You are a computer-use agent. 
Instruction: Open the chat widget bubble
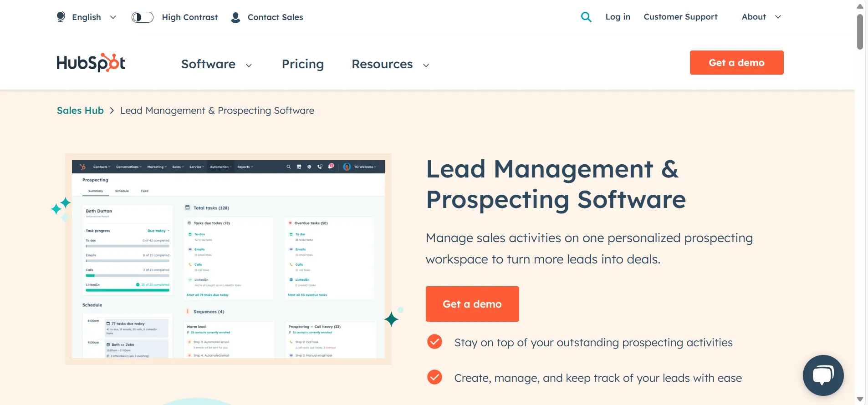click(823, 375)
